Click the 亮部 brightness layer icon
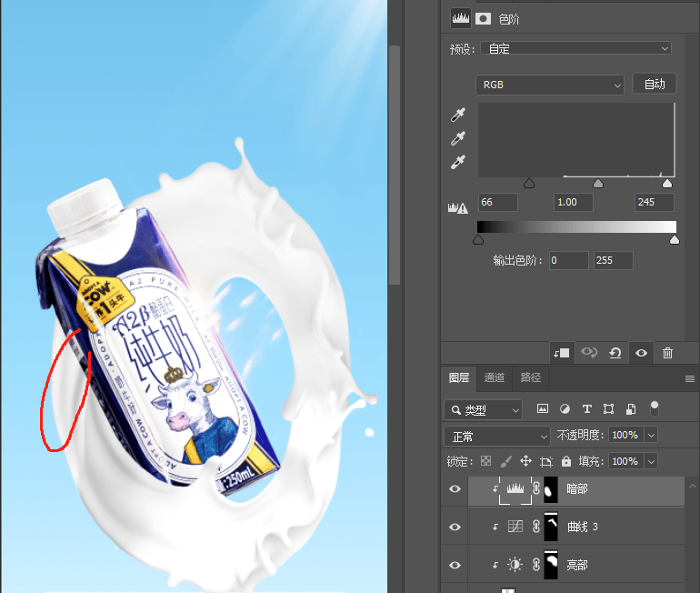Image resolution: width=700 pixels, height=593 pixels. click(x=515, y=565)
